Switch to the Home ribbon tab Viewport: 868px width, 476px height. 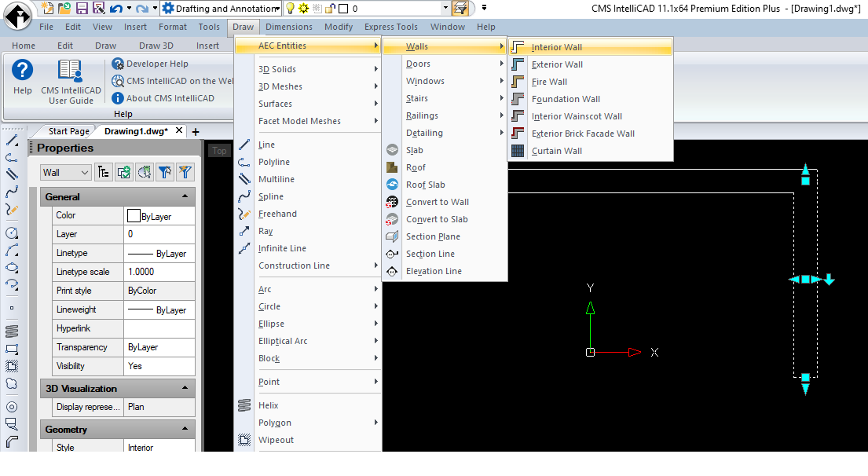pyautogui.click(x=24, y=46)
